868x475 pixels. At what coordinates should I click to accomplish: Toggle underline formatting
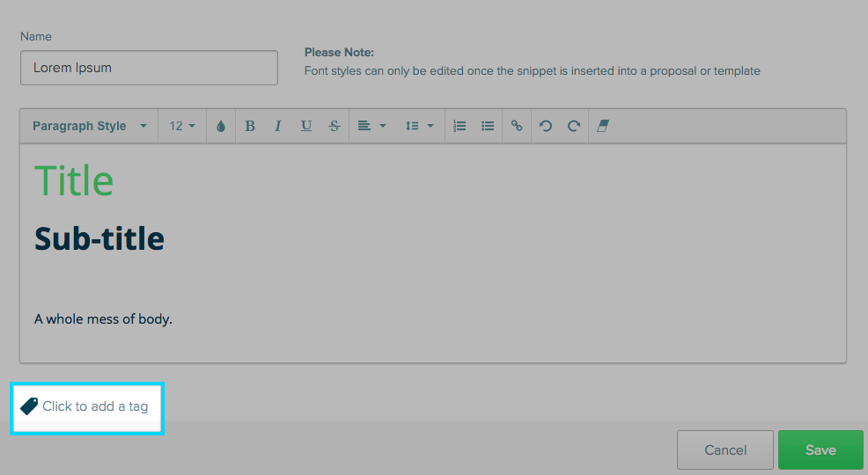[x=305, y=126]
